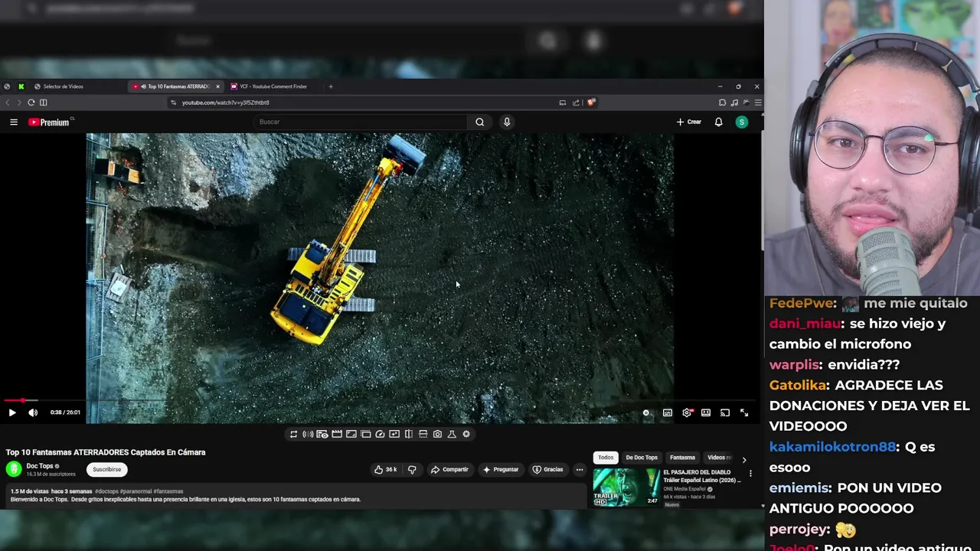Viewport: 980px width, 551px height.
Task: Click the #paranormal hashtag
Action: pyautogui.click(x=136, y=491)
